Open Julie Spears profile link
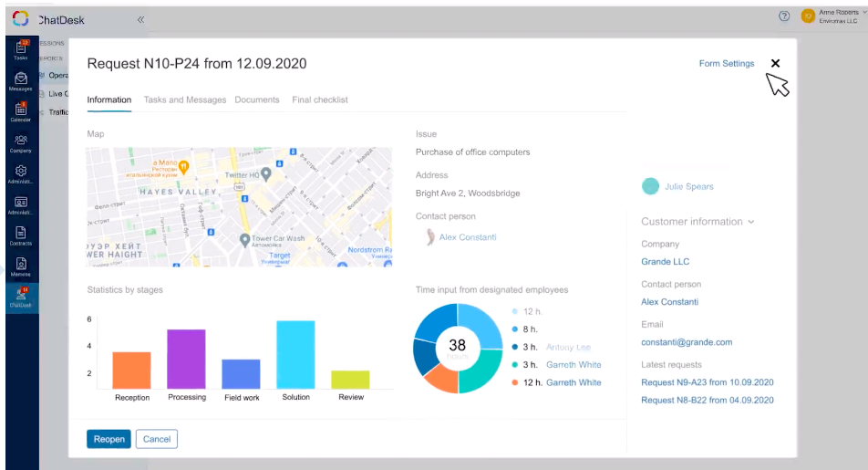 (x=689, y=187)
